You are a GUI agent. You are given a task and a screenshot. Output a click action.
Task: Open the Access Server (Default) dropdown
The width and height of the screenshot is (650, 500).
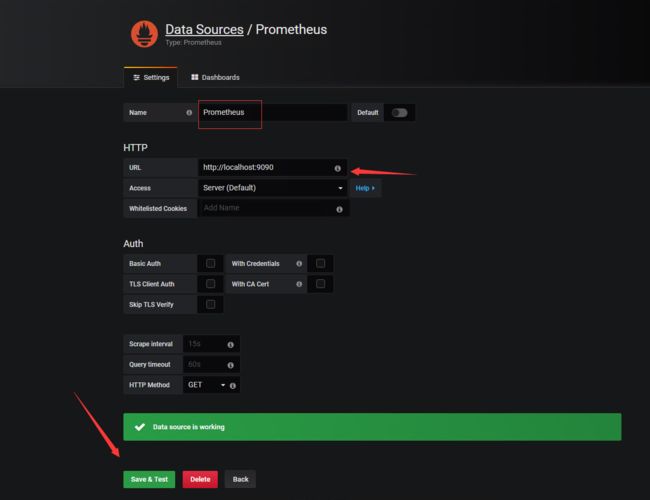pyautogui.click(x=273, y=188)
